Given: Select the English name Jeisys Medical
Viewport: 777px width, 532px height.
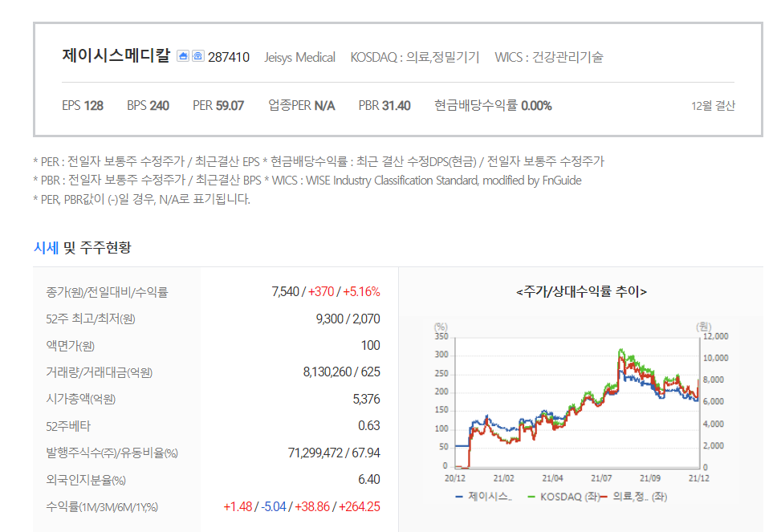Looking at the screenshot, I should pyautogui.click(x=299, y=58).
